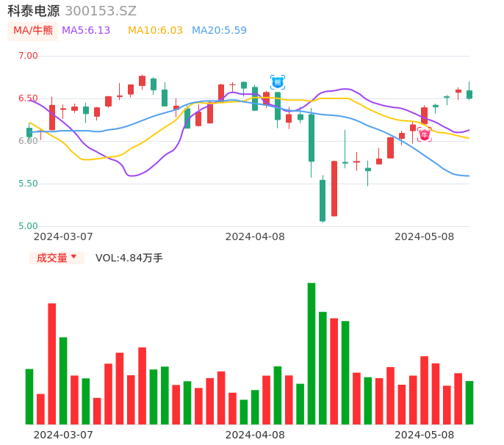This screenshot has width=504, height=445.
Task: Click the MA10:6.03 legend label
Action: 155,31
